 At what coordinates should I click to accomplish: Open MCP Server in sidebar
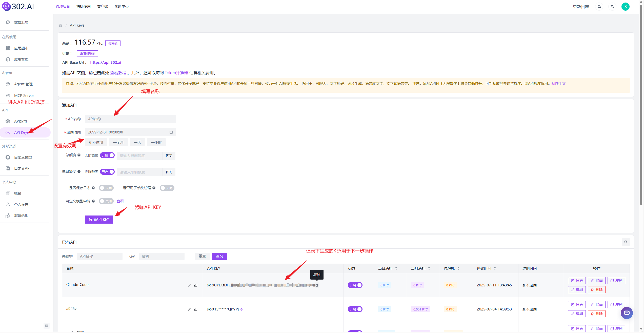[25, 95]
